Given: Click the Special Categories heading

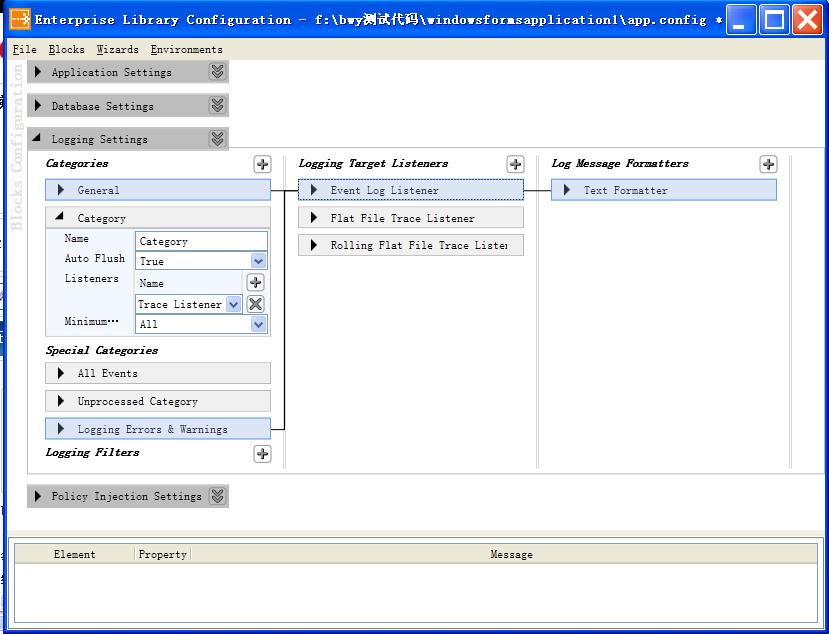Looking at the screenshot, I should [x=102, y=350].
